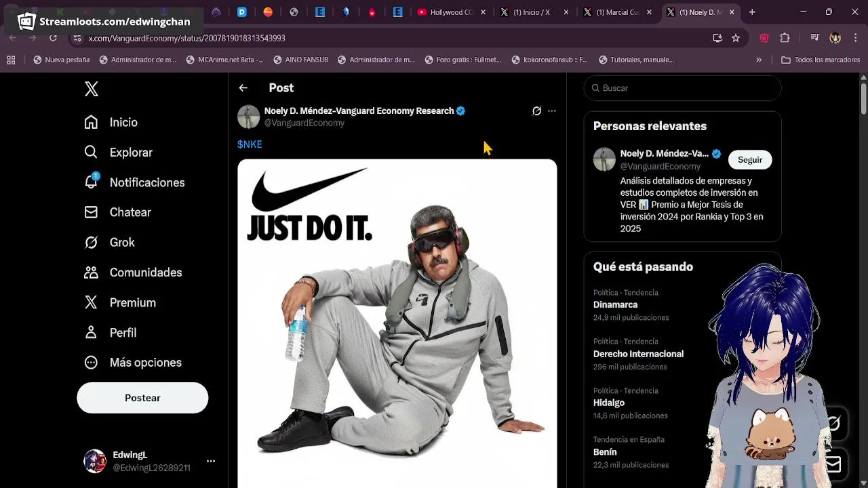Image resolution: width=868 pixels, height=488 pixels.
Task: Click the install app icon in address bar
Action: (717, 39)
